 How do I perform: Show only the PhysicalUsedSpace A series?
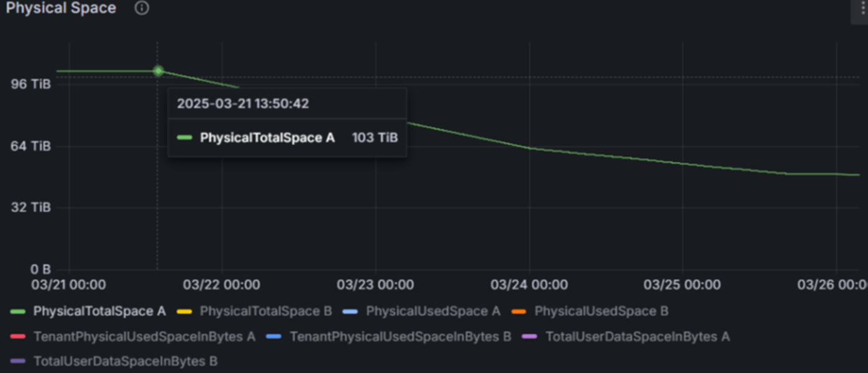pos(432,311)
